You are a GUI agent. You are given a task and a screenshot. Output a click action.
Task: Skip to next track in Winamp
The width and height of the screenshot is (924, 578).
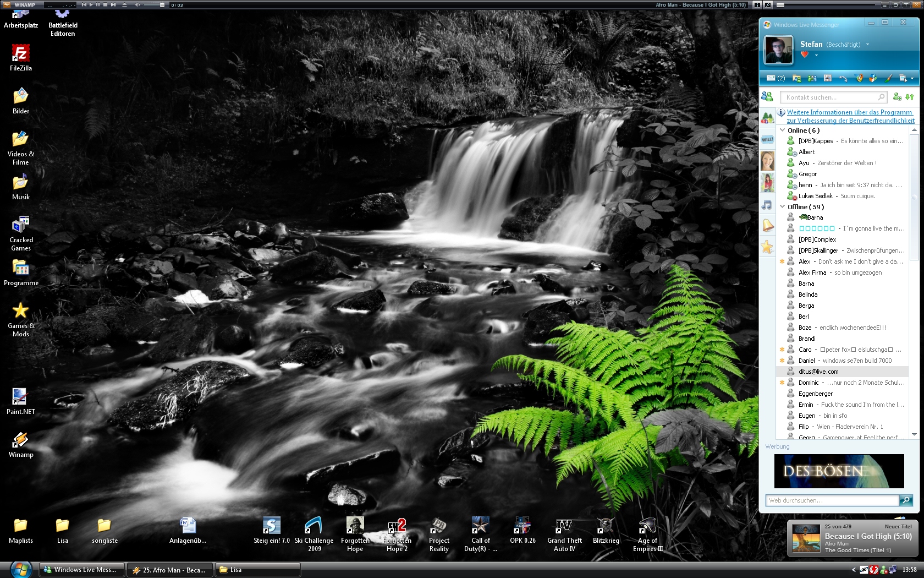tap(113, 4)
